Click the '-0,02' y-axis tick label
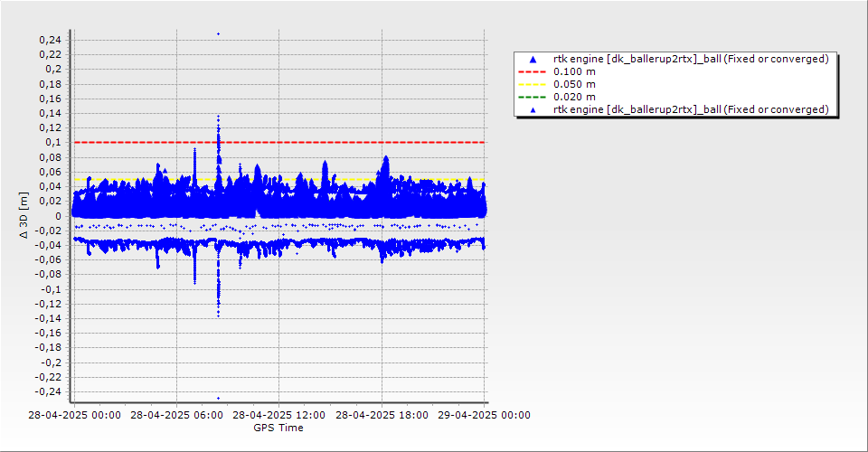This screenshot has width=868, height=452. pyautogui.click(x=48, y=231)
